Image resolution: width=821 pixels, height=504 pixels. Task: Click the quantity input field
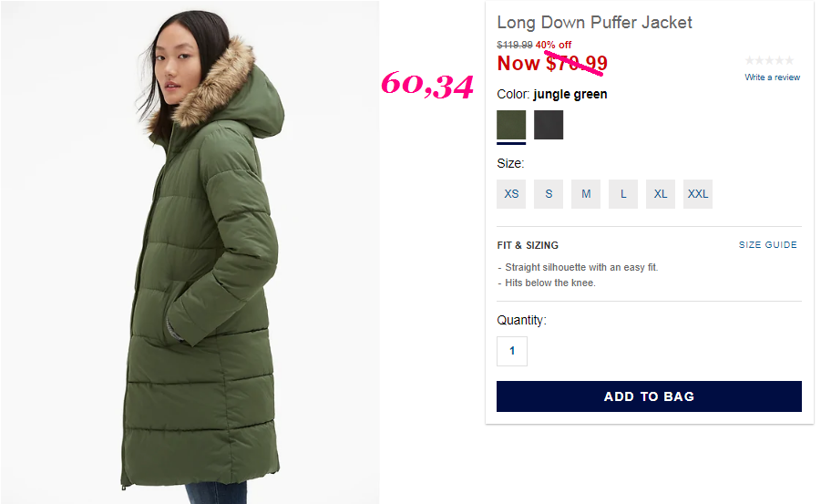(511, 351)
